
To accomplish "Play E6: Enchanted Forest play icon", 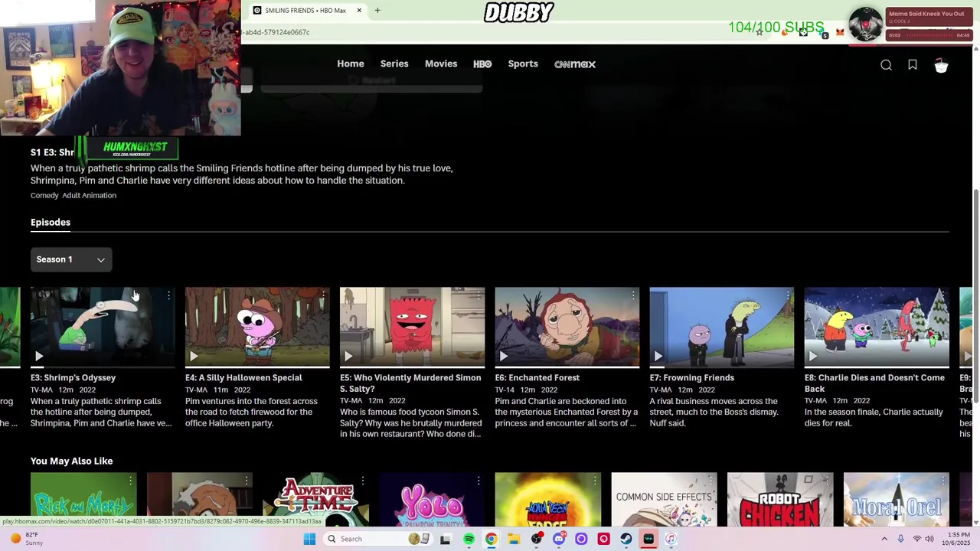I will (x=503, y=356).
